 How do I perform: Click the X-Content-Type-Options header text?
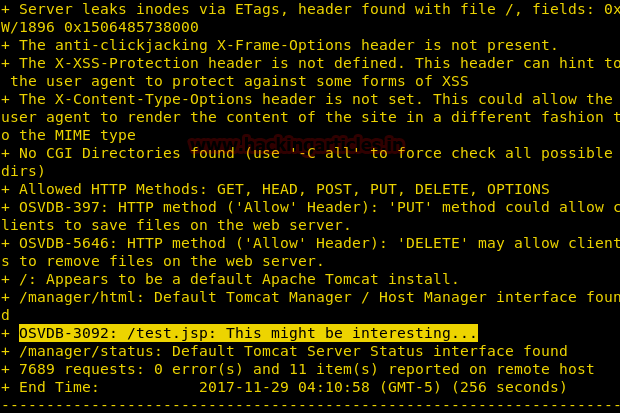(x=153, y=99)
